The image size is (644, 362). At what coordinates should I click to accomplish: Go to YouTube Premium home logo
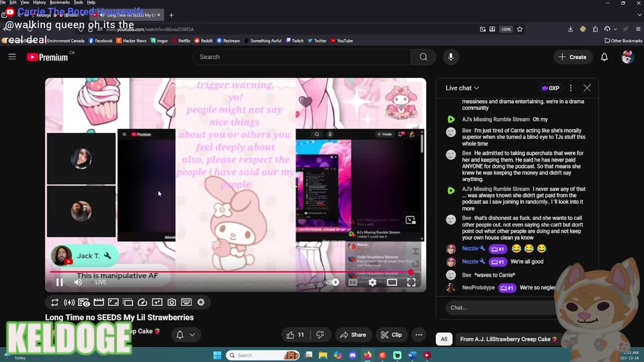coord(47,57)
